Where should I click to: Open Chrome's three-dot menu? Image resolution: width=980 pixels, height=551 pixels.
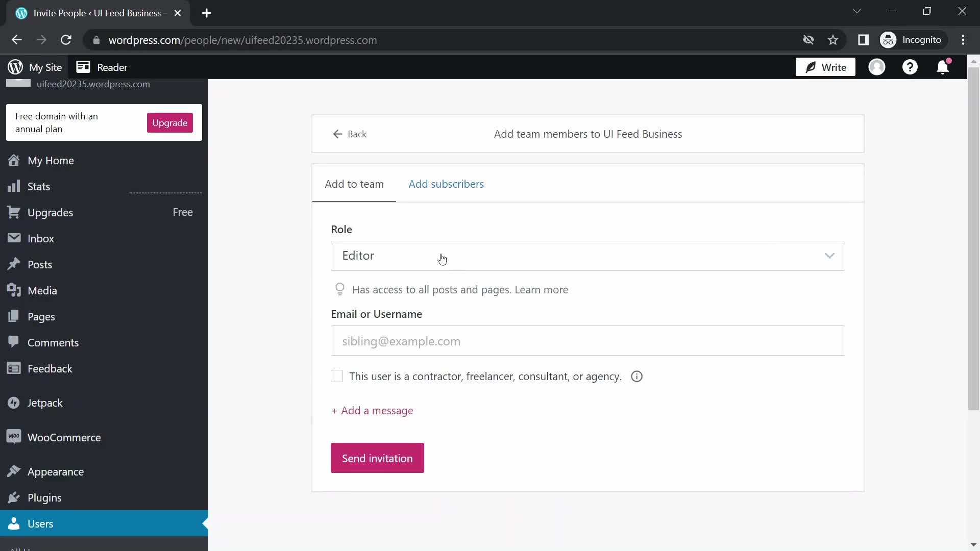click(964, 40)
